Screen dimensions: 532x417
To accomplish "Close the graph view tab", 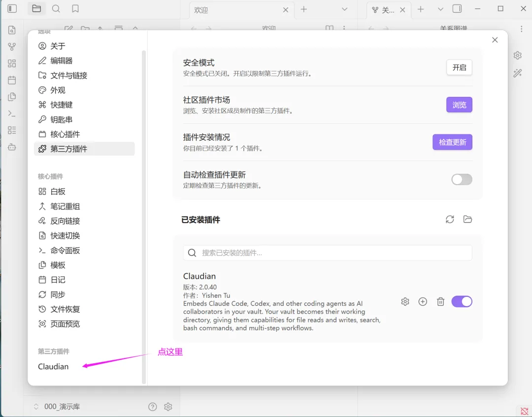I will (x=402, y=10).
